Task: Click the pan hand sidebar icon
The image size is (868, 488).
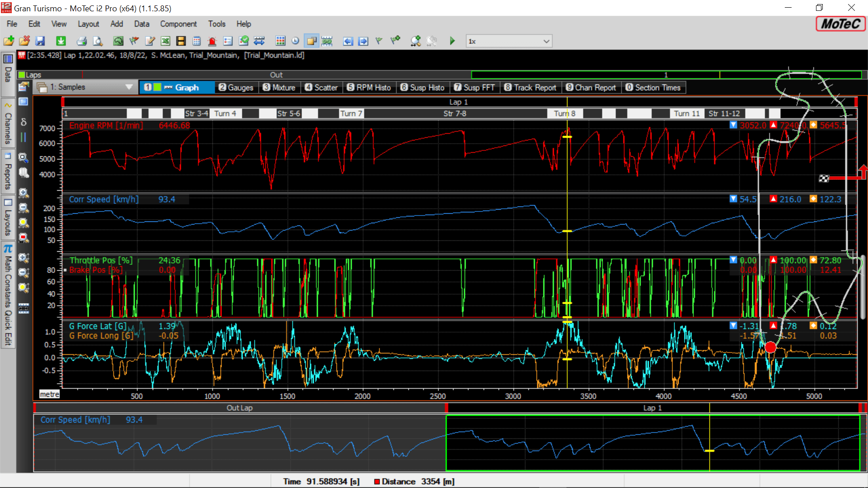Action: point(24,173)
